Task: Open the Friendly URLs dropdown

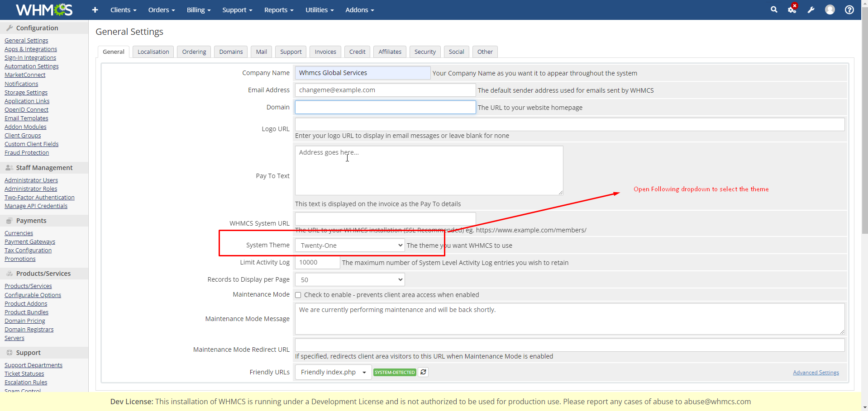Action: pos(333,372)
